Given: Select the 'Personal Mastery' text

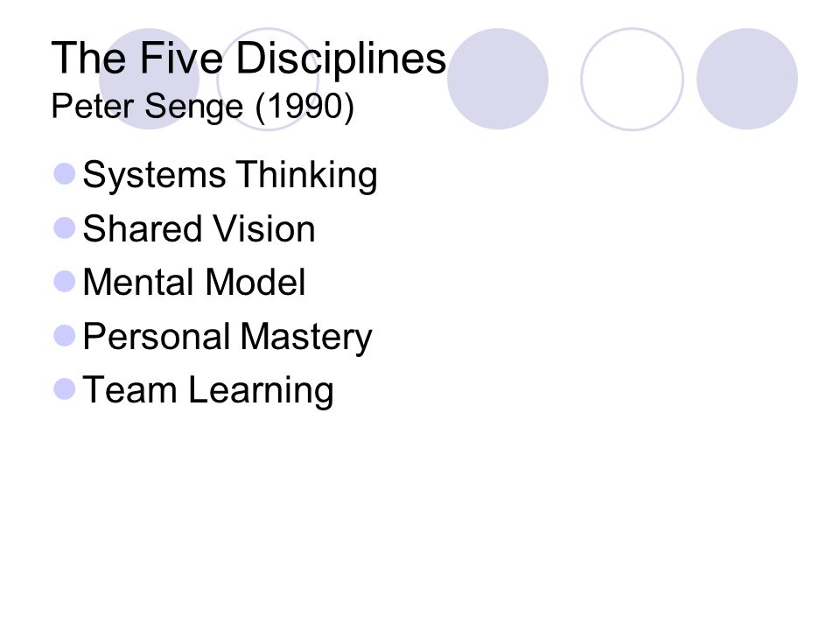Looking at the screenshot, I should (227, 336).
